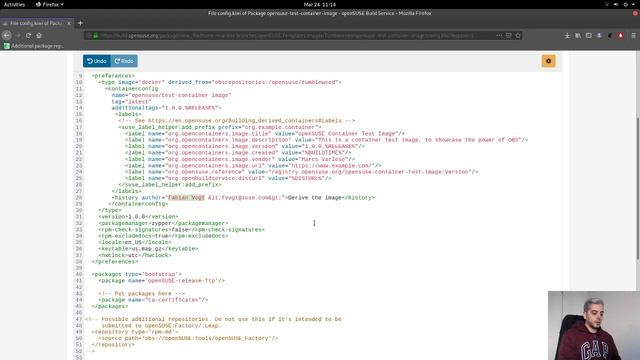The image size is (640, 360).
Task: Click the highlighted 'Fabian Vogt' author text
Action: (x=186, y=198)
